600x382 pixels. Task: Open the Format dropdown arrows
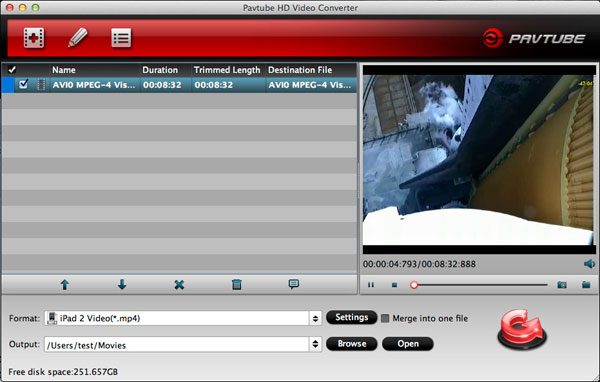315,318
